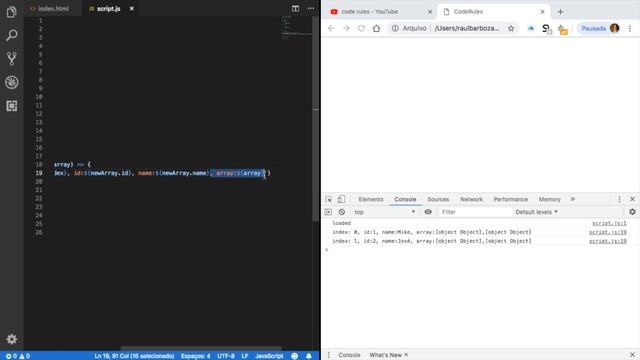Switch to the index.html editor tab
The image size is (640, 360).
click(49, 9)
